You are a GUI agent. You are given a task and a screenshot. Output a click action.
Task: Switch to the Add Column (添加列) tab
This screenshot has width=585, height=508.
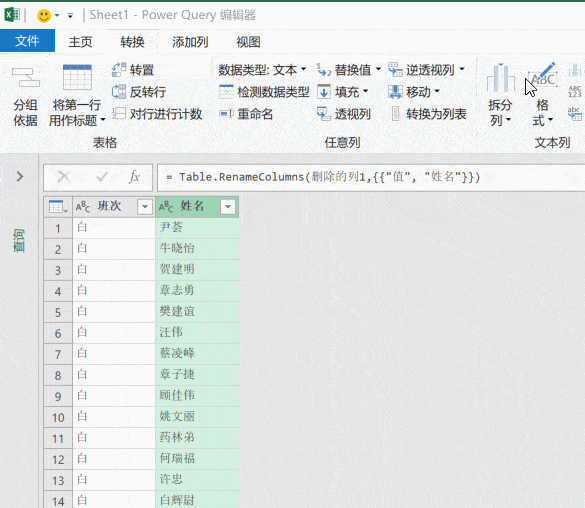pos(190,42)
